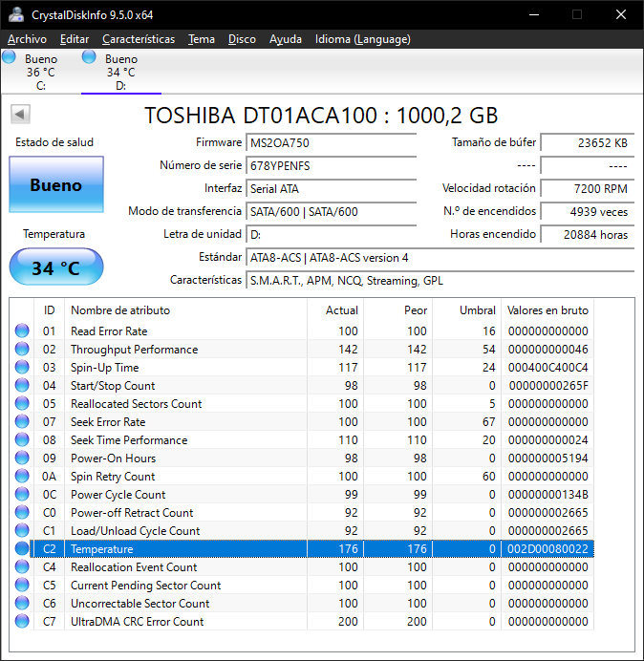Select the Throughput Performance attribute name

click(134, 350)
